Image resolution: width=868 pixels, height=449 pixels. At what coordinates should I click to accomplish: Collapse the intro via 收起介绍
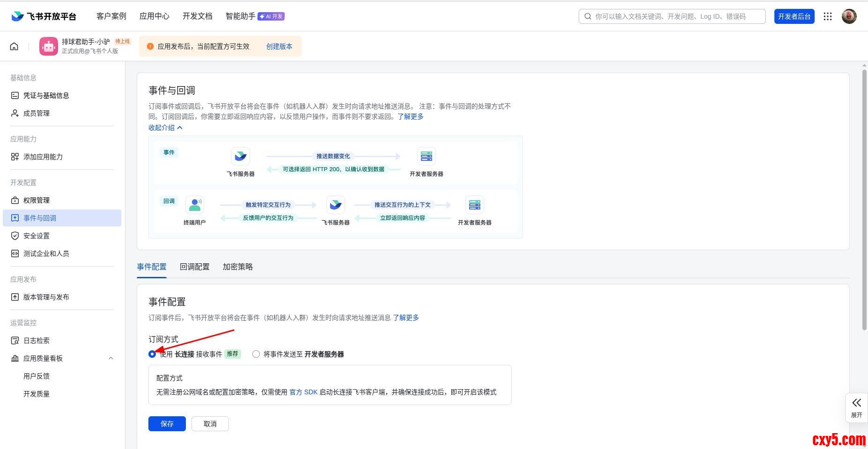click(165, 128)
